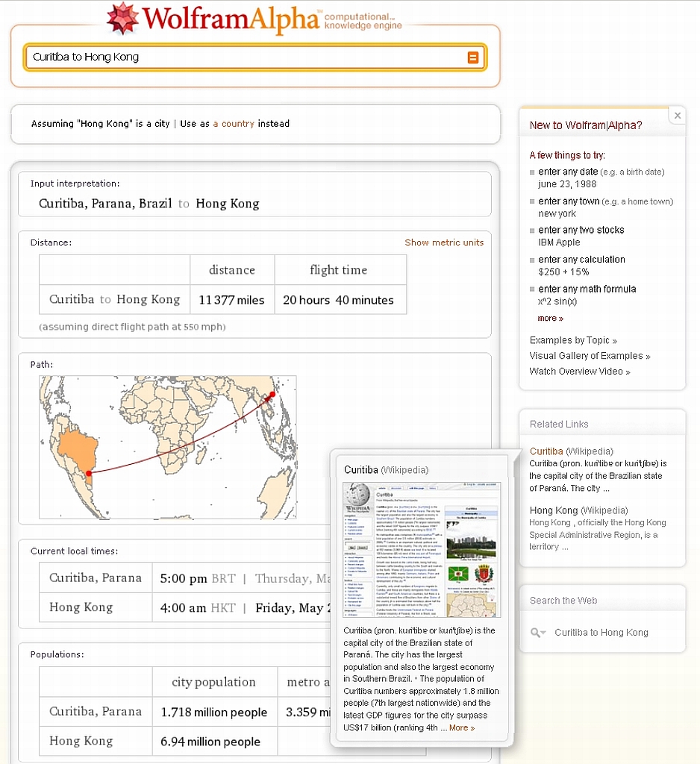The image size is (700, 764).
Task: Read More of the Curitiba summary
Action: point(461,727)
